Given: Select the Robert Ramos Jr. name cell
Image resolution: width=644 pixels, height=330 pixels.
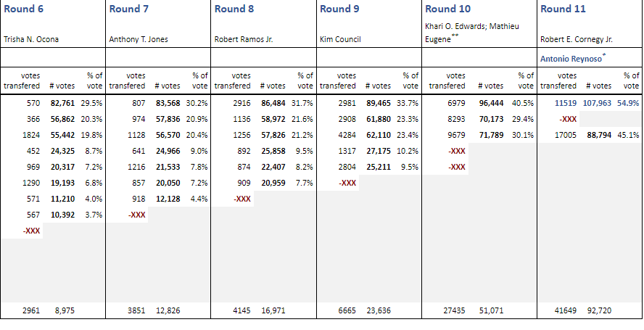Looking at the screenshot, I should point(244,39).
